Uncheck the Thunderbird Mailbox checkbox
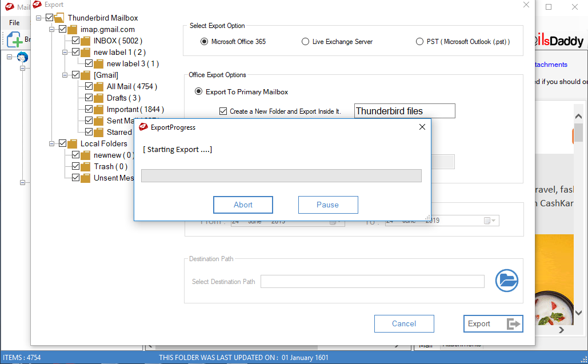The width and height of the screenshot is (588, 364). point(49,18)
